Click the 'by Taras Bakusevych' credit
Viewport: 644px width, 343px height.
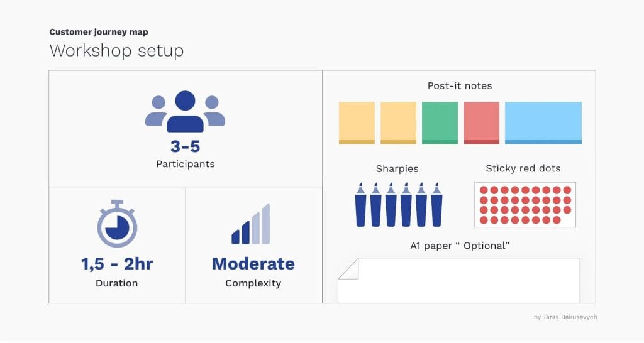(565, 317)
